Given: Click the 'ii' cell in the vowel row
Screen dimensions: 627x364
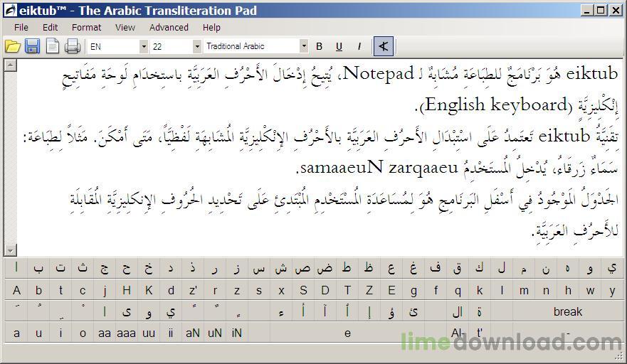Looking at the screenshot, I should pos(171,333).
